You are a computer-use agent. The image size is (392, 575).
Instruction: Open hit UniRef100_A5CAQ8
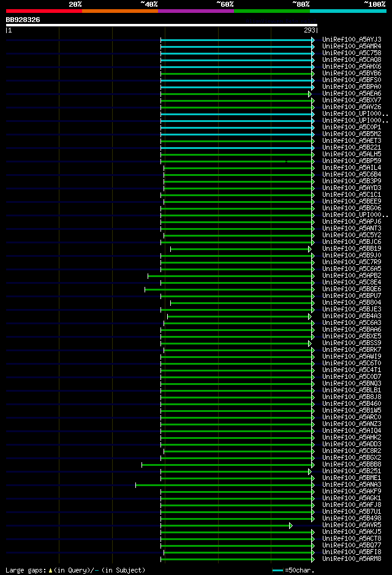(352, 59)
